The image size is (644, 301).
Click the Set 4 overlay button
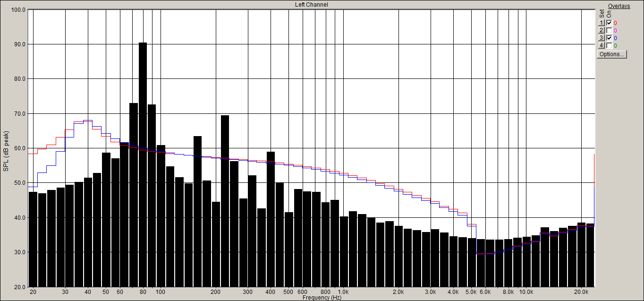[x=602, y=45]
